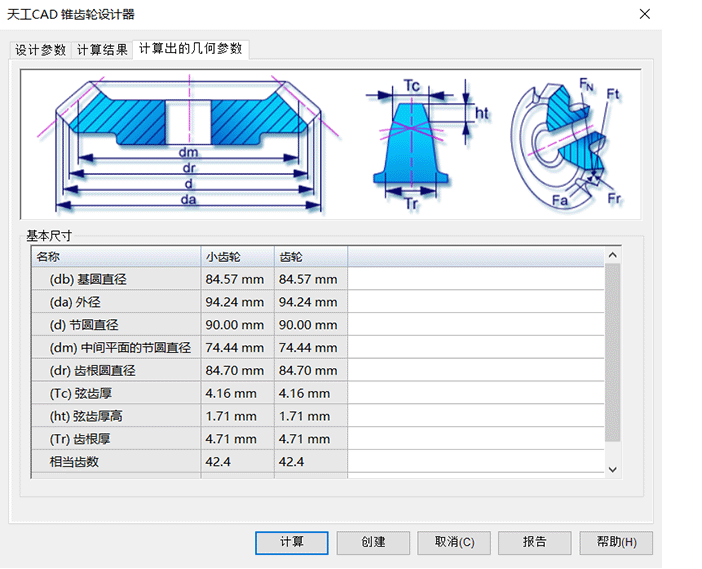Click the table scrollbar down arrow
Viewport: 702px width, 569px height.
click(612, 469)
